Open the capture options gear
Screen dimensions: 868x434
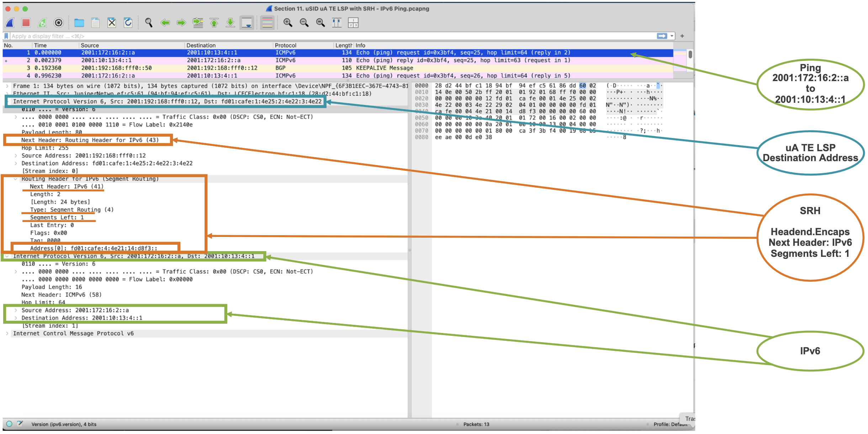pos(59,23)
